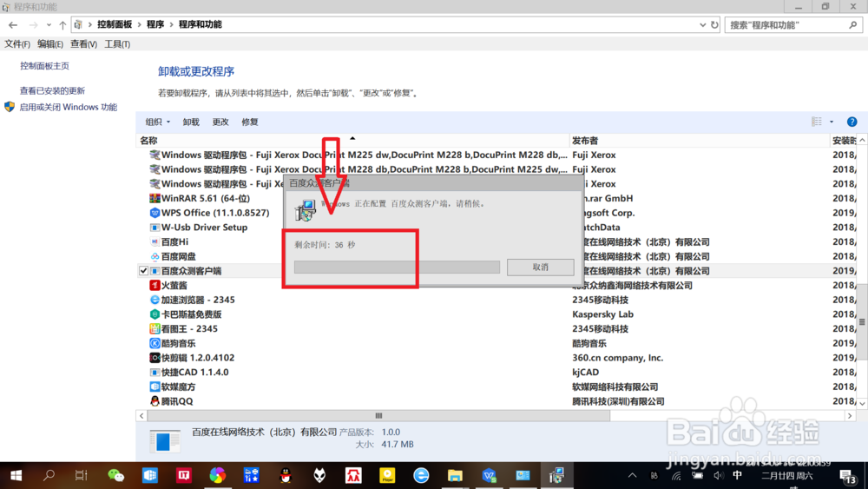Open the 查看(V) menu
Image resolution: width=868 pixels, height=489 pixels.
pos(83,43)
